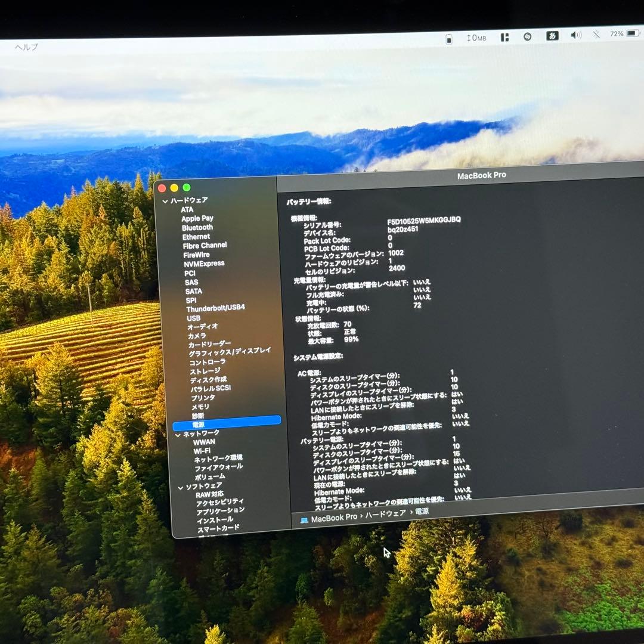Select ファイアウォール in the sidebar

(218, 468)
